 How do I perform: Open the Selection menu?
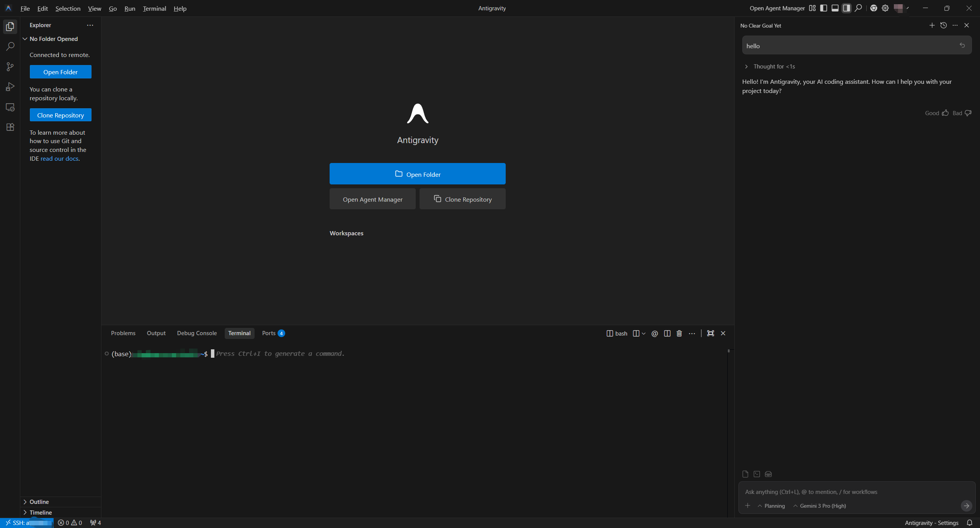[x=68, y=8]
